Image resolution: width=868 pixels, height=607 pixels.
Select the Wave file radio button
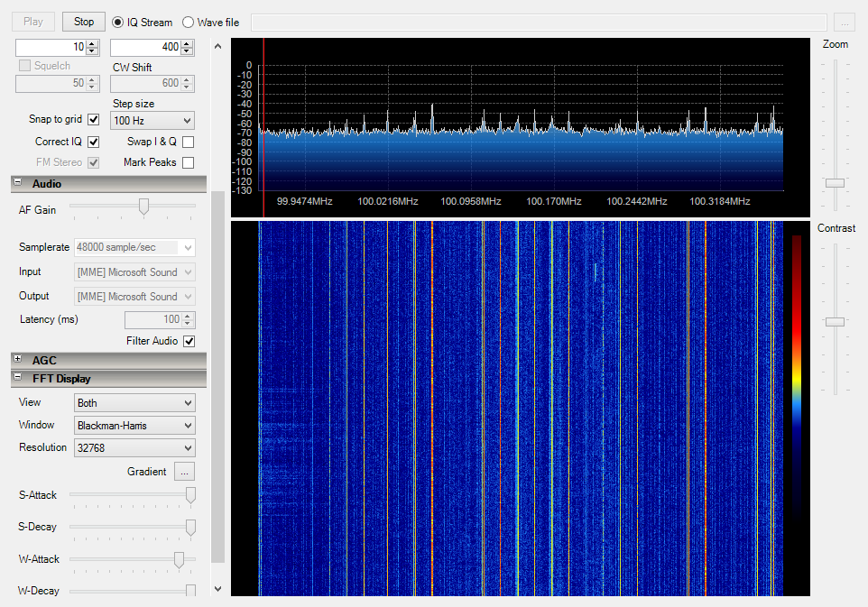(x=188, y=22)
